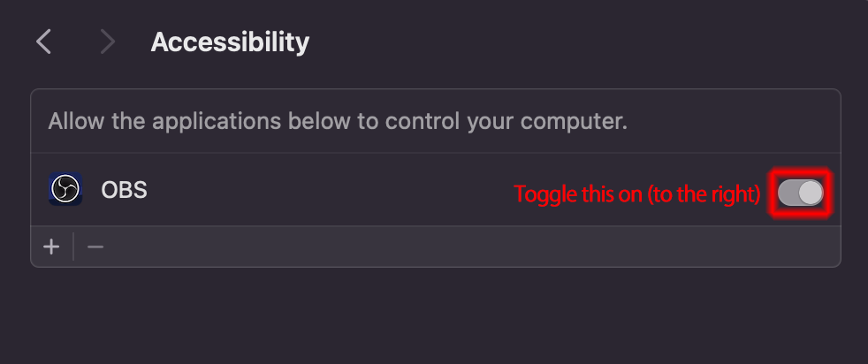Click blank header space right of Accessibility title
The height and width of the screenshot is (364, 868).
(x=575, y=42)
